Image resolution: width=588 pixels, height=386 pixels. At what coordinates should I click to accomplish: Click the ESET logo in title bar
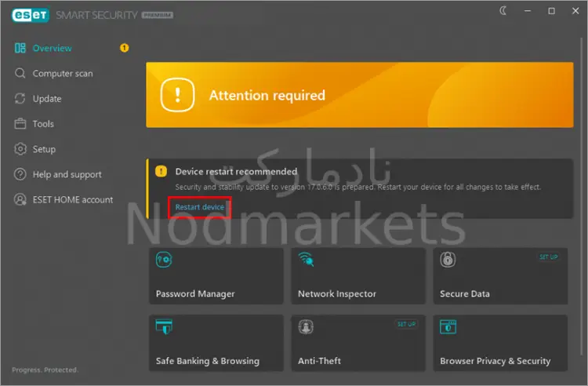coord(30,15)
